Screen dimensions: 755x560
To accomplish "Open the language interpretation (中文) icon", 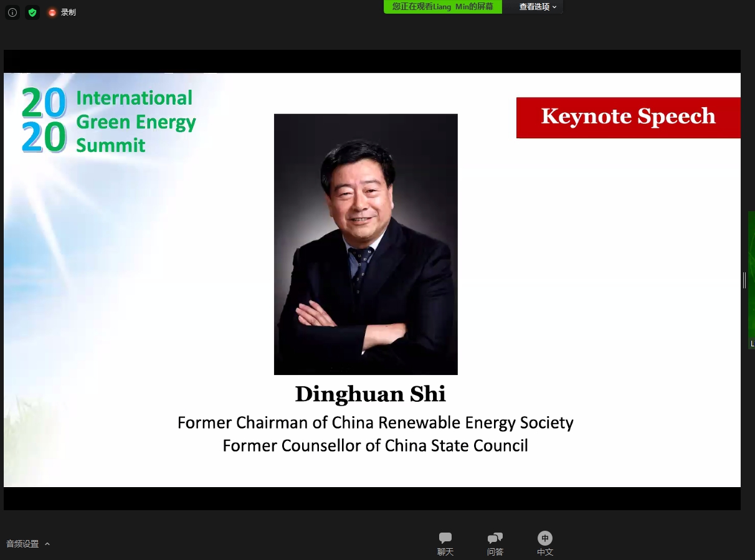I will point(545,543).
